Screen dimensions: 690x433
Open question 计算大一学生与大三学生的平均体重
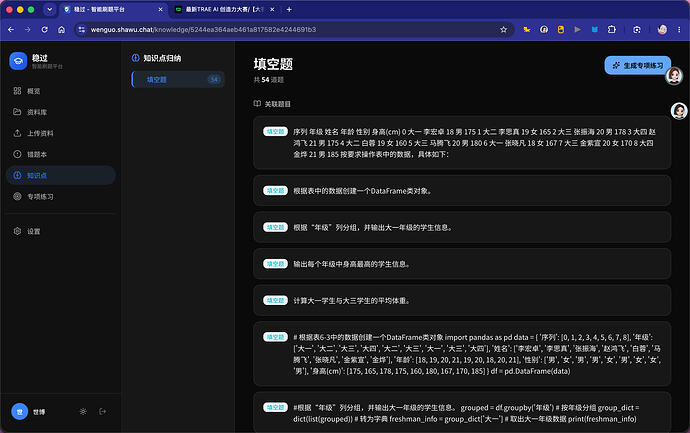[x=462, y=300]
